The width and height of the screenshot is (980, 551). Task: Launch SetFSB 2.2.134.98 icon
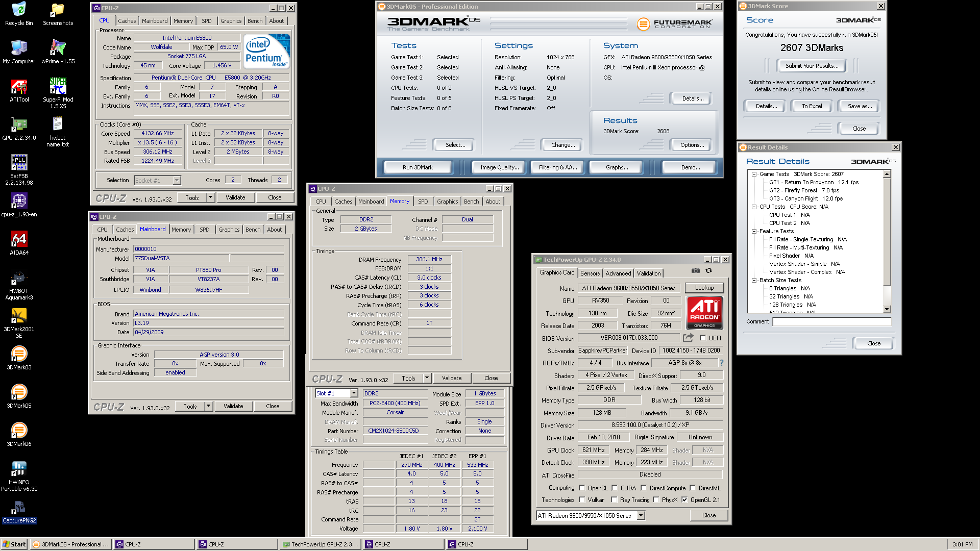pyautogui.click(x=19, y=170)
